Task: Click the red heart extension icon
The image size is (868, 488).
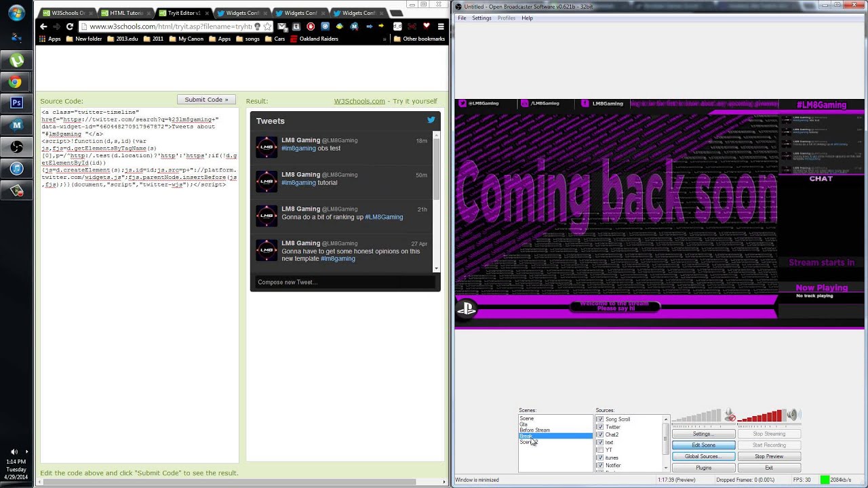Action: tap(426, 26)
